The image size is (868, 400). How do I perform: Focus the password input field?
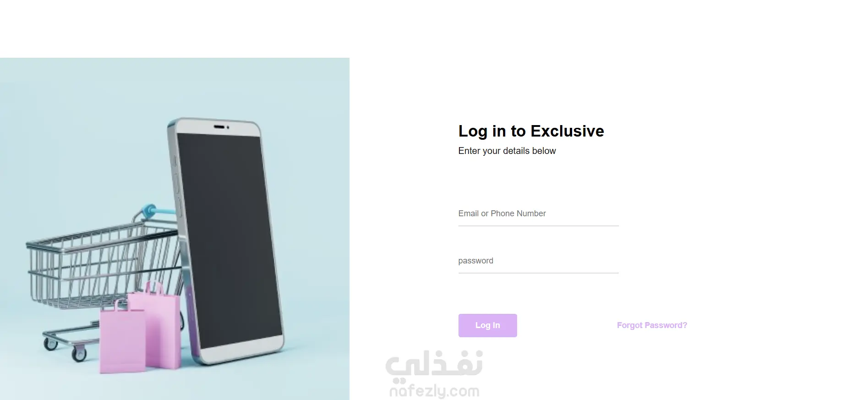(538, 261)
